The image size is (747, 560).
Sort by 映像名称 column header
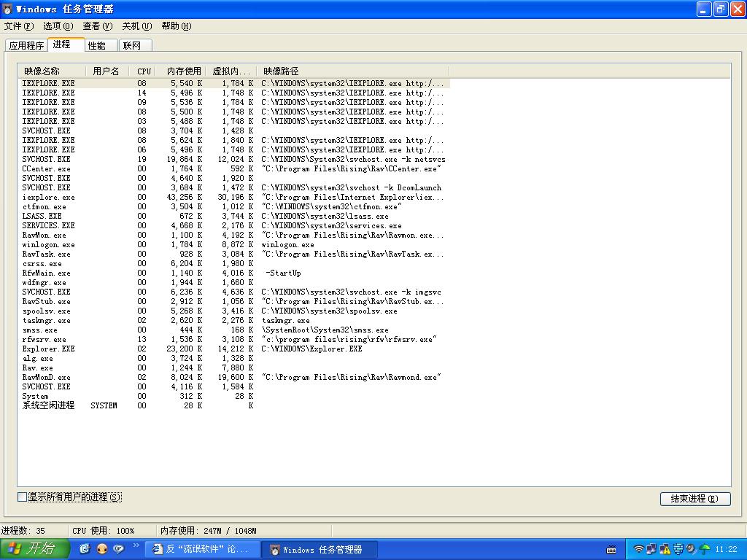click(53, 71)
